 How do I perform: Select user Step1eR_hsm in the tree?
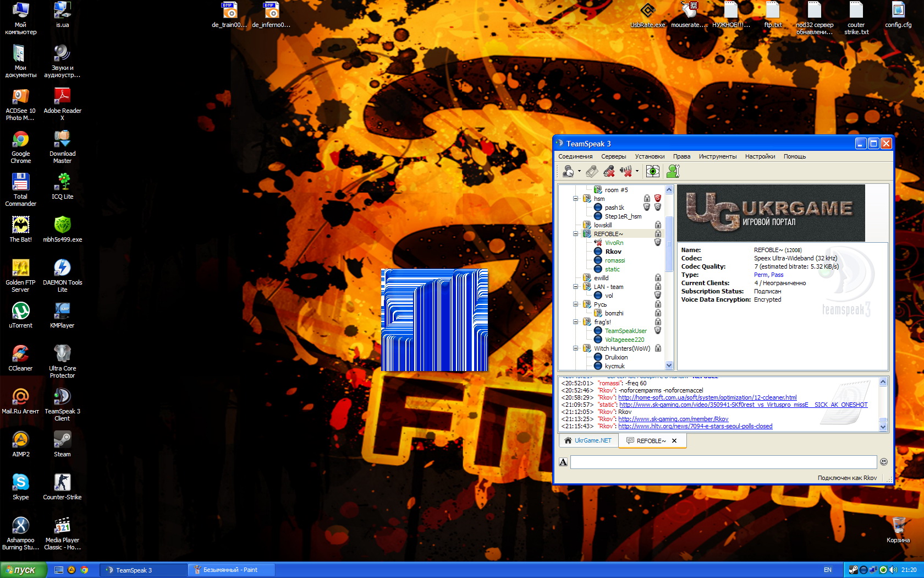click(623, 216)
